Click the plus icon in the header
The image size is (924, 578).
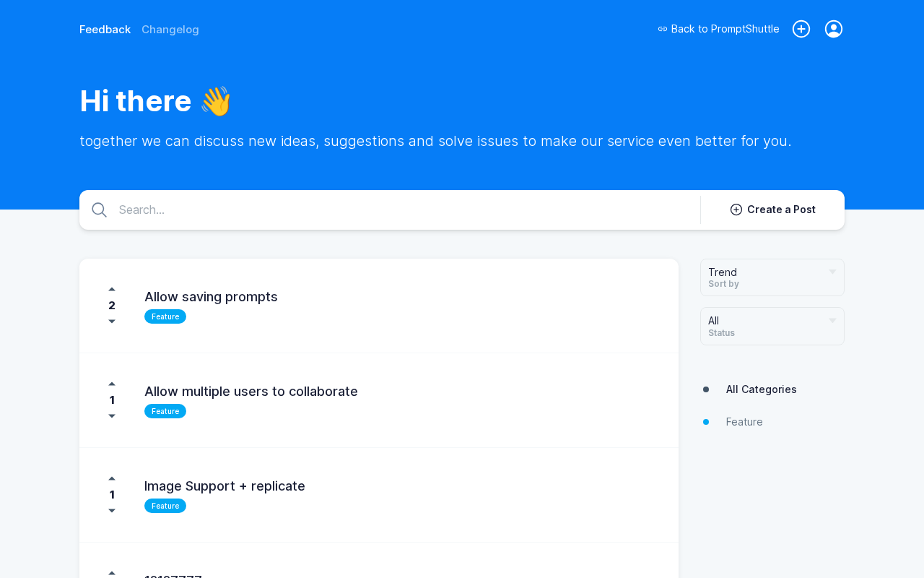(x=801, y=29)
